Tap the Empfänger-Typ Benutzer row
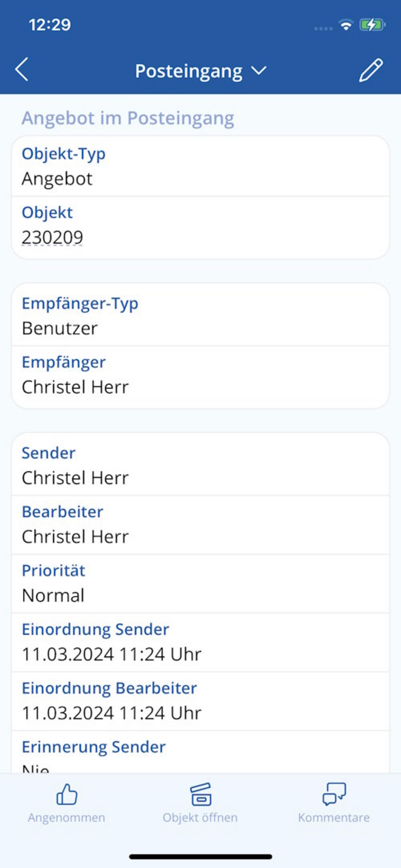This screenshot has height=868, width=401. coord(200,316)
